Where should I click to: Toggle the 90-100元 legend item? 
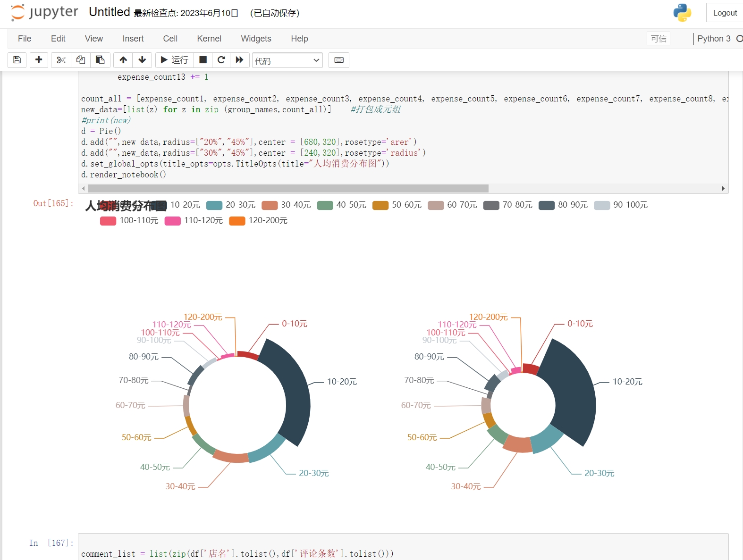(621, 205)
